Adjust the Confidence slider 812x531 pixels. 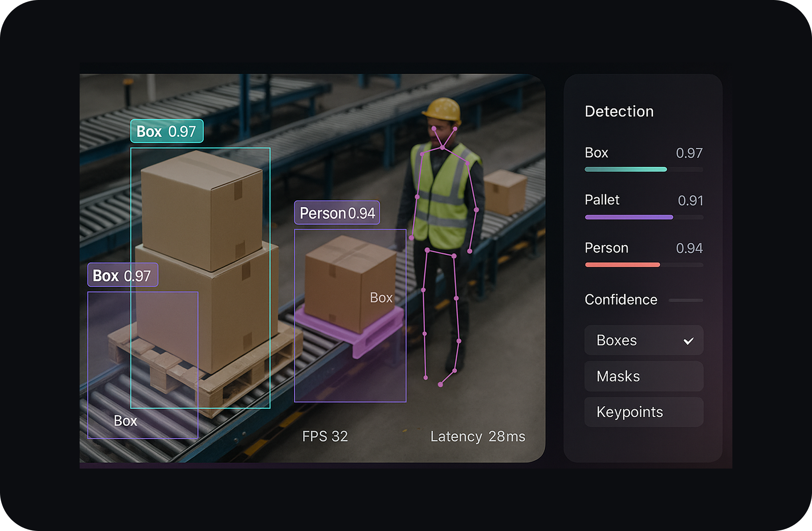point(686,300)
